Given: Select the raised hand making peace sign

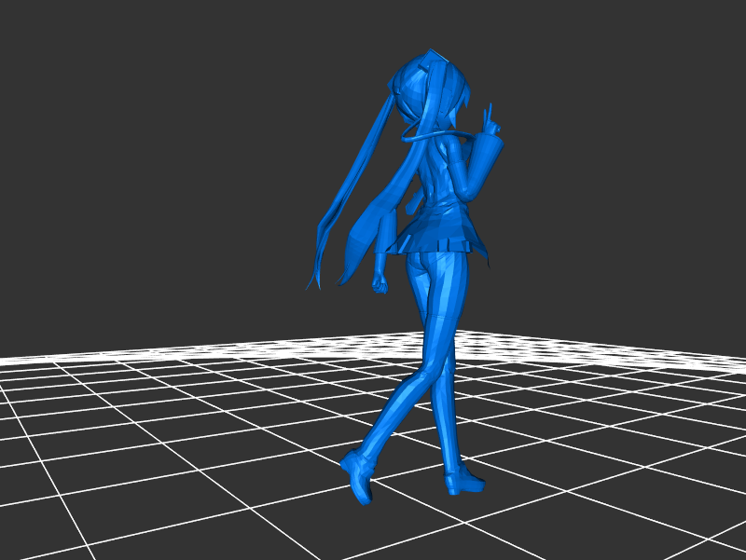Looking at the screenshot, I should coord(488,121).
